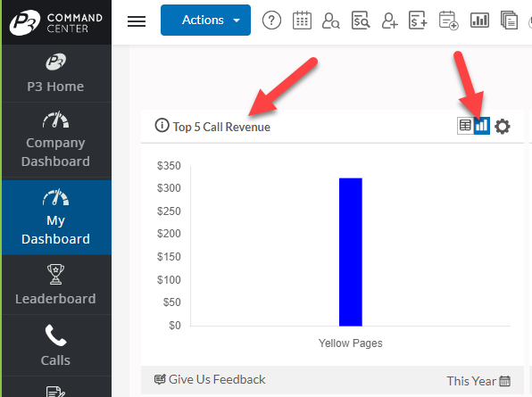The image size is (532, 397).
Task: Click the $350 axis label
Action: click(169, 166)
